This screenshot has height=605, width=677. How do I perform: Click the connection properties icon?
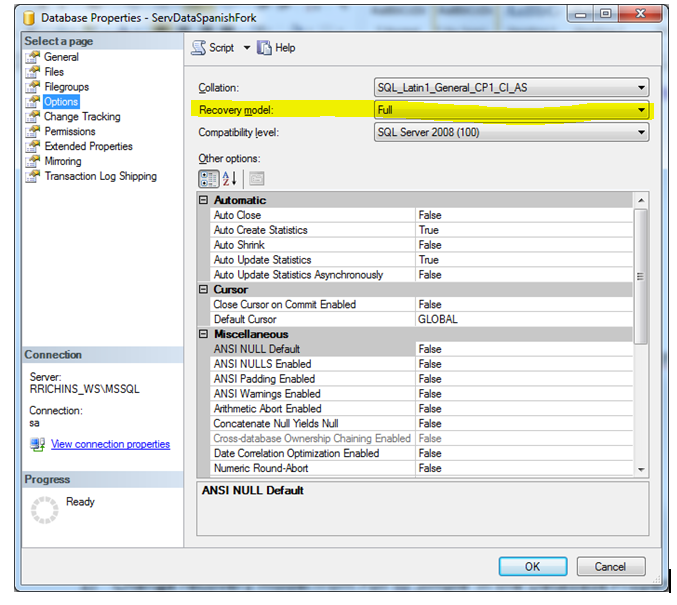[38, 444]
